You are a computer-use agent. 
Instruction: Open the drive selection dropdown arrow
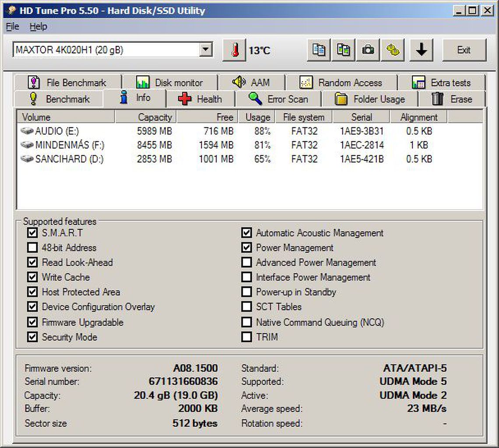206,49
